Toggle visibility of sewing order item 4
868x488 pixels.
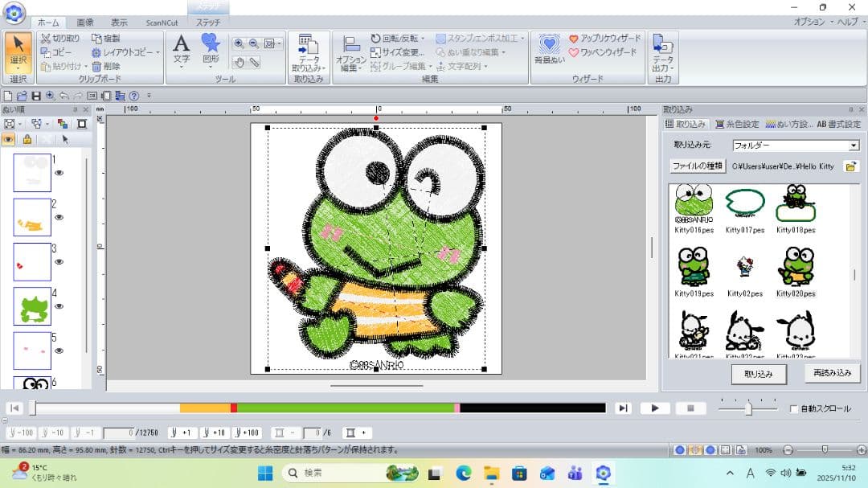pyautogui.click(x=59, y=306)
